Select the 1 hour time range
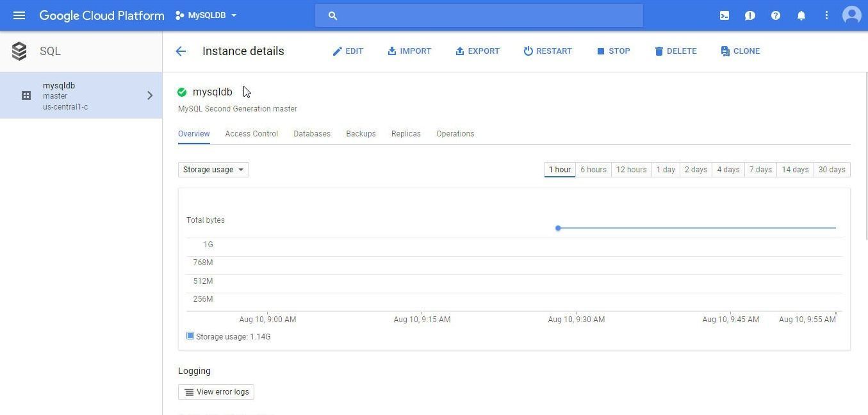 (560, 170)
